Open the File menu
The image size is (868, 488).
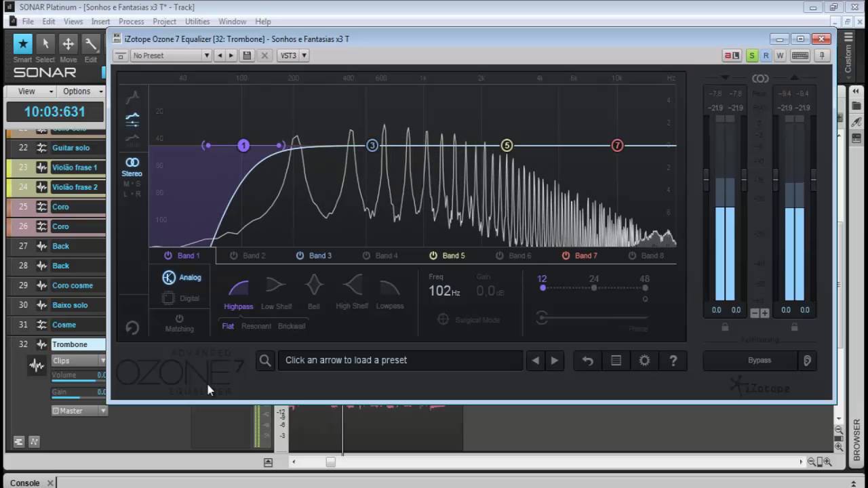tap(28, 22)
